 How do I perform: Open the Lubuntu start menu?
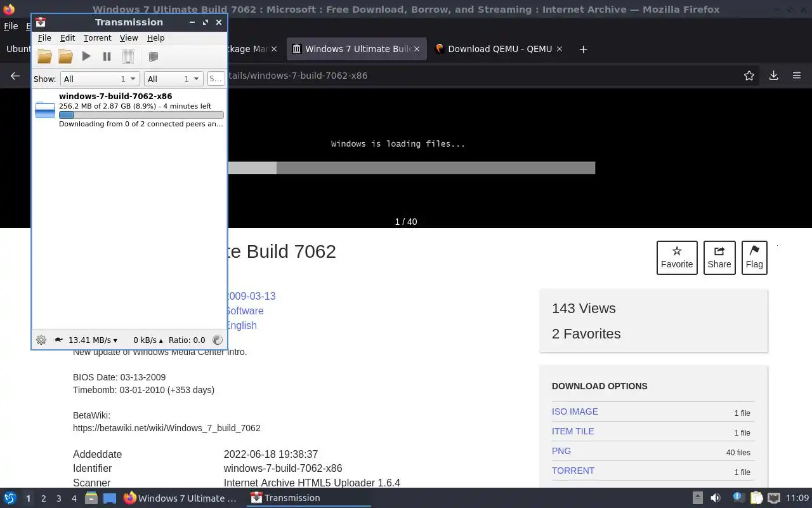[x=10, y=498]
